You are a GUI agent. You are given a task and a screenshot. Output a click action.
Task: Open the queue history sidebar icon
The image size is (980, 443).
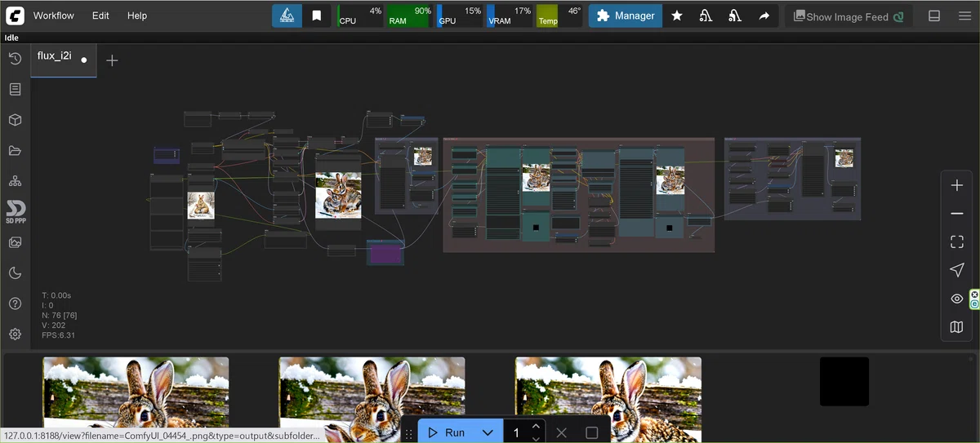point(15,59)
